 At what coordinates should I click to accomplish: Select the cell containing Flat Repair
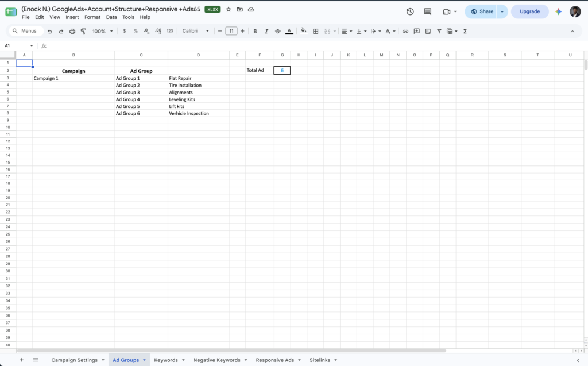(x=198, y=78)
